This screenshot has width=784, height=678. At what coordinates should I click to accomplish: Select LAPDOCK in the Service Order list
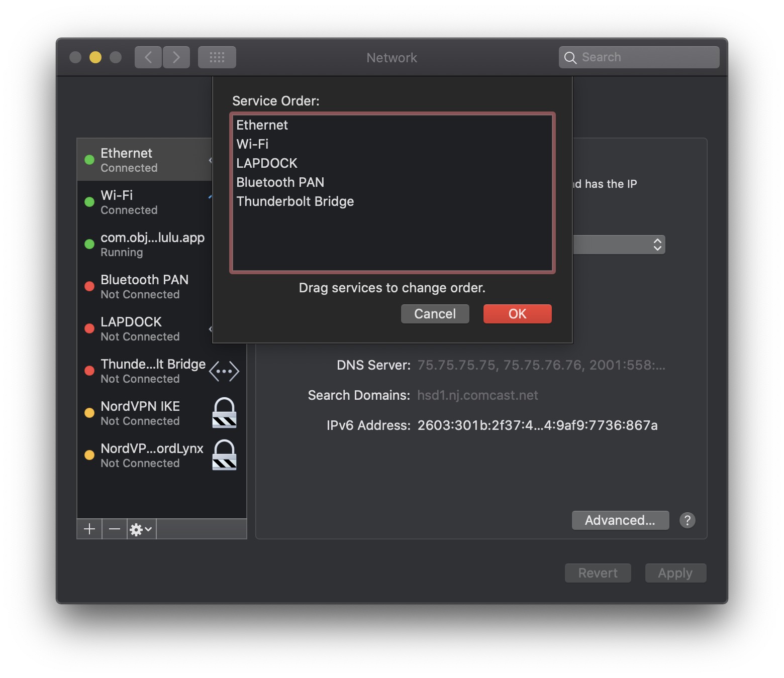point(267,163)
